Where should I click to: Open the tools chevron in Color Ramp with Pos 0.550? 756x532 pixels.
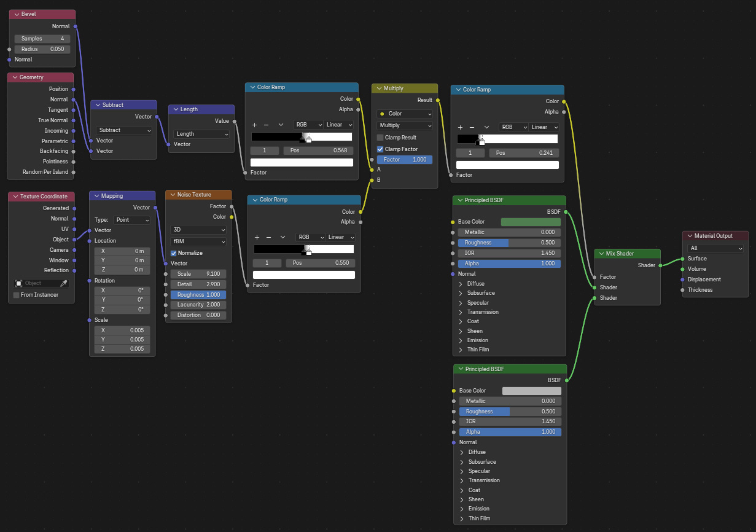click(x=283, y=237)
